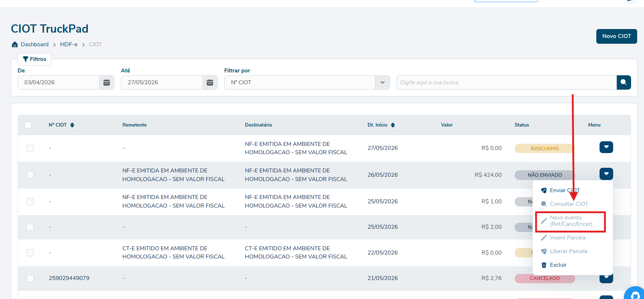The width and height of the screenshot is (644, 299).
Task: Sort by Dt. Início column arrows
Action: coord(393,125)
